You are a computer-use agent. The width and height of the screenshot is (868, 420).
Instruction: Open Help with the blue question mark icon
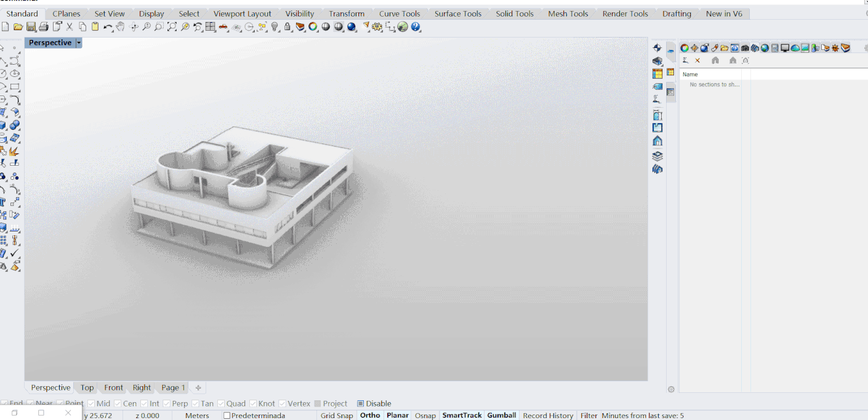[x=416, y=27]
